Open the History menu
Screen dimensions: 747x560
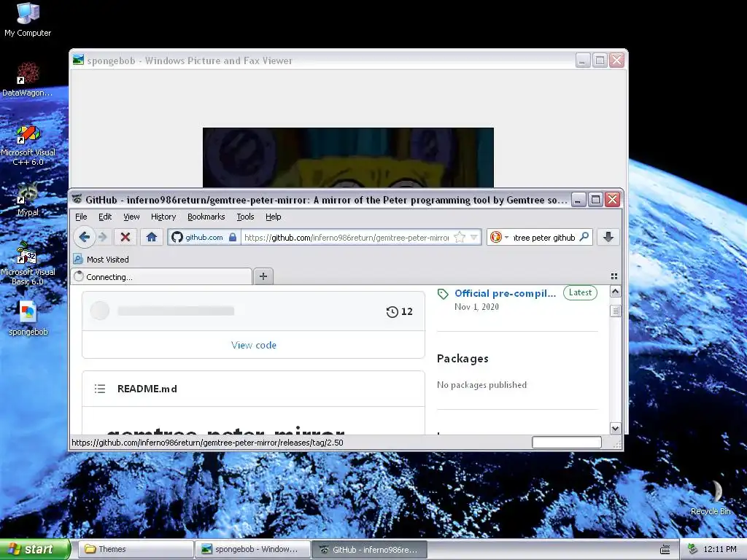pos(163,217)
